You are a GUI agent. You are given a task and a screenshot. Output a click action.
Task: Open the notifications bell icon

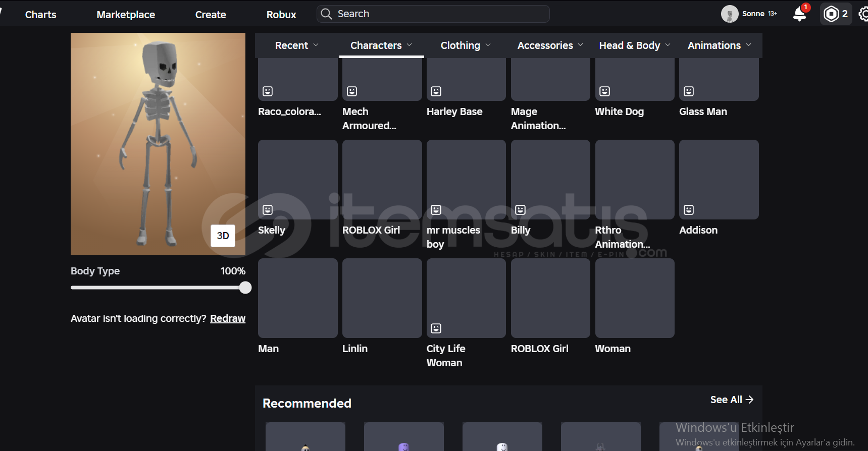click(799, 14)
